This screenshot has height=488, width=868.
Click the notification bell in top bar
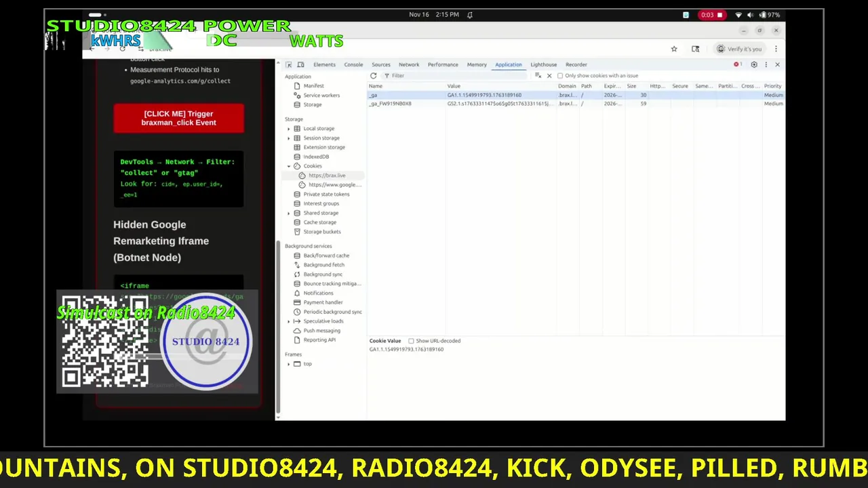(469, 14)
